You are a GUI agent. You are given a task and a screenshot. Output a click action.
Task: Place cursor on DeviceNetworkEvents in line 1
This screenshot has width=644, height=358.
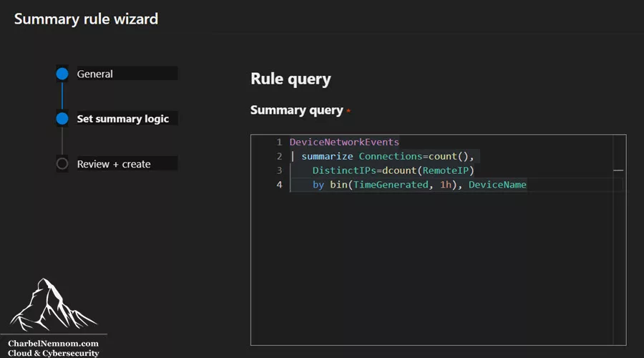point(344,142)
